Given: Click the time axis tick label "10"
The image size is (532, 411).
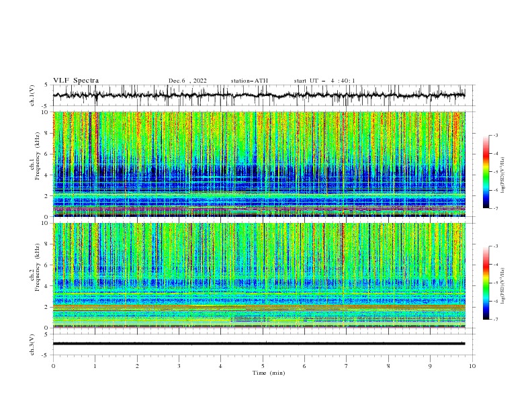Looking at the screenshot, I should point(472,366).
